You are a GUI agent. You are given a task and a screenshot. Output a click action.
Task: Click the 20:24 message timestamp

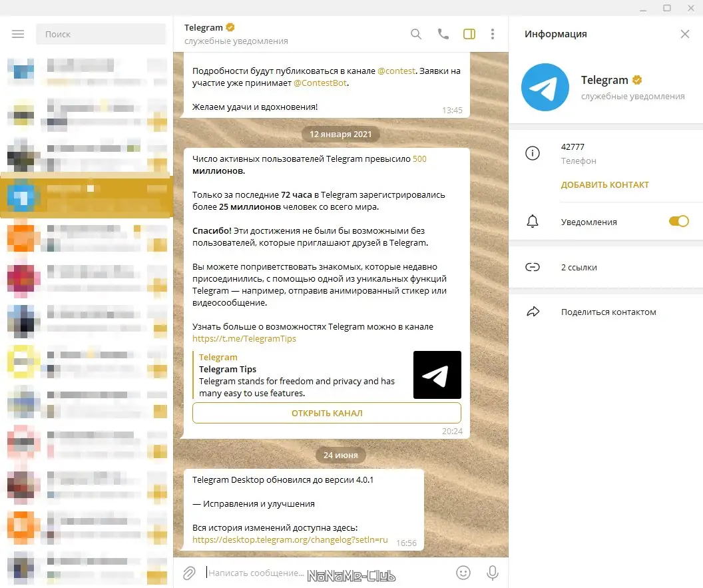coord(452,431)
